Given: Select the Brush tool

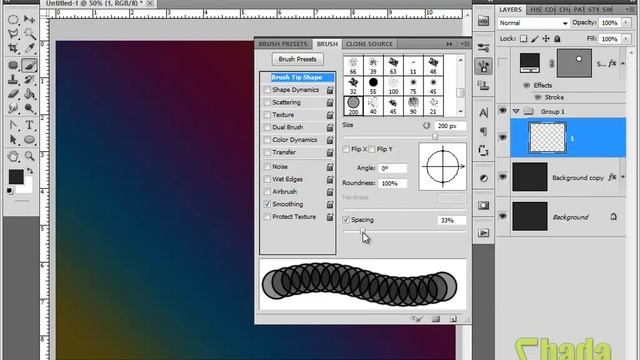Looking at the screenshot, I should (29, 65).
